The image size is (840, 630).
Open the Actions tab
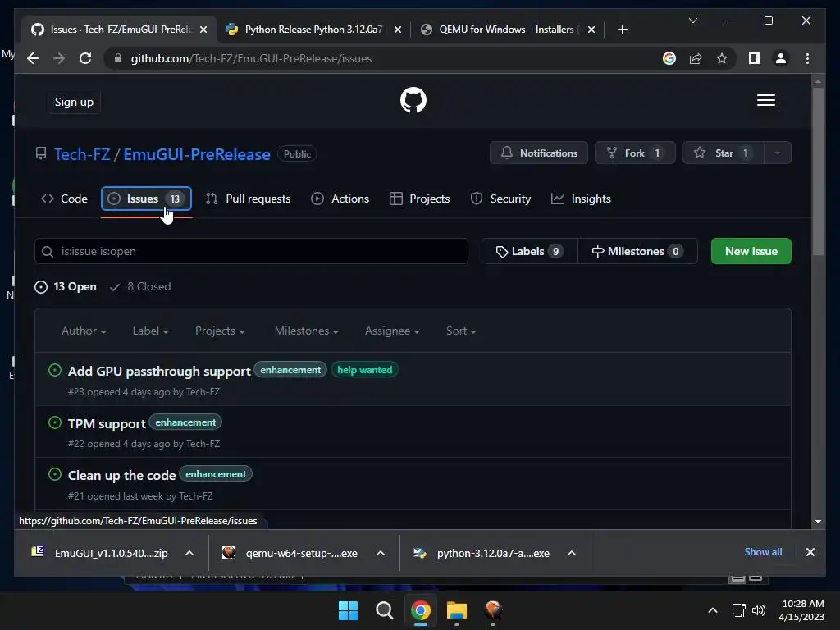click(340, 199)
